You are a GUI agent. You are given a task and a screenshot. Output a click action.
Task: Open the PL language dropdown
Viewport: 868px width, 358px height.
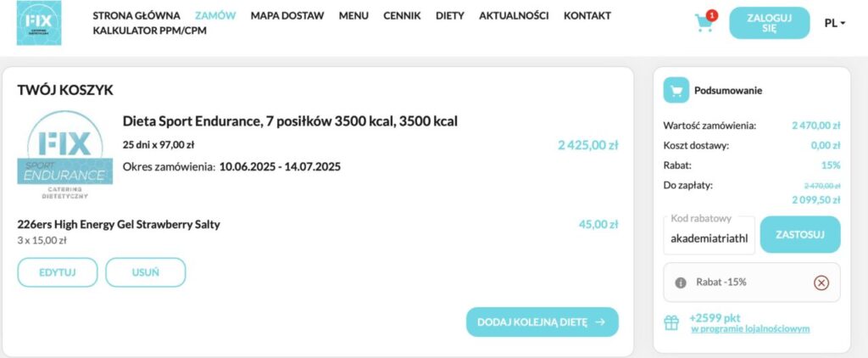click(834, 23)
